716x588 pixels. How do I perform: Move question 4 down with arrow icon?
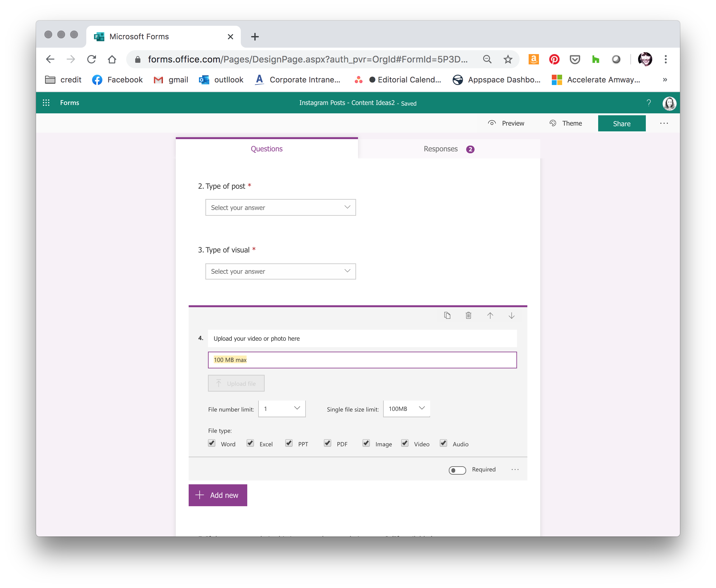pos(512,315)
